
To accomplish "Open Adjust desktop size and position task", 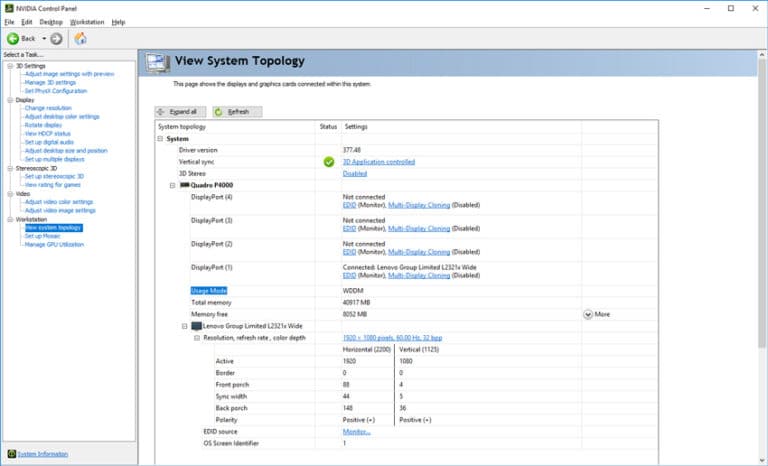I will tap(66, 150).
